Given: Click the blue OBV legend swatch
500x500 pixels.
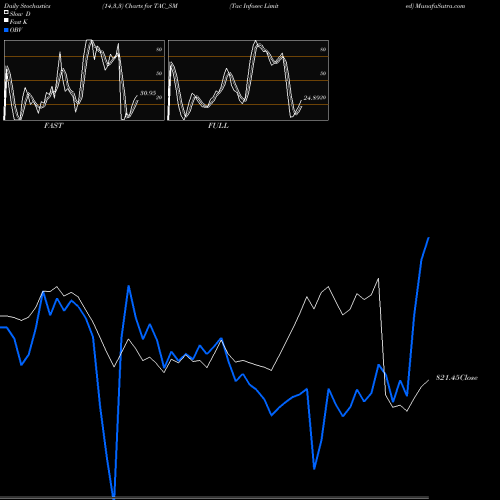Looking at the screenshot, I should (x=6, y=30).
